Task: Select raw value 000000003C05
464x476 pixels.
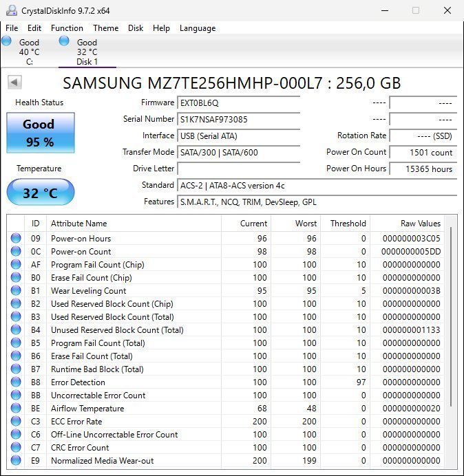Action: click(411, 239)
